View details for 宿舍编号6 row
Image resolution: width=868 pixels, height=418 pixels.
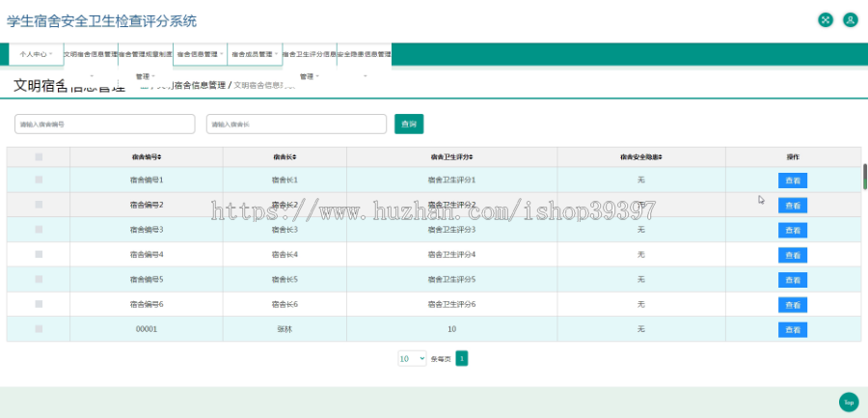793,305
